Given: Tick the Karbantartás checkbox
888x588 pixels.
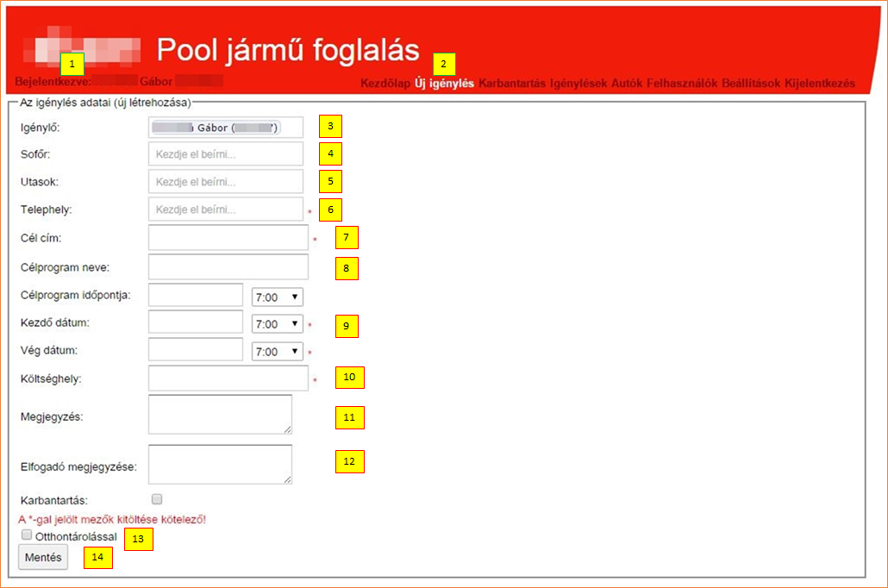Looking at the screenshot, I should point(157,499).
